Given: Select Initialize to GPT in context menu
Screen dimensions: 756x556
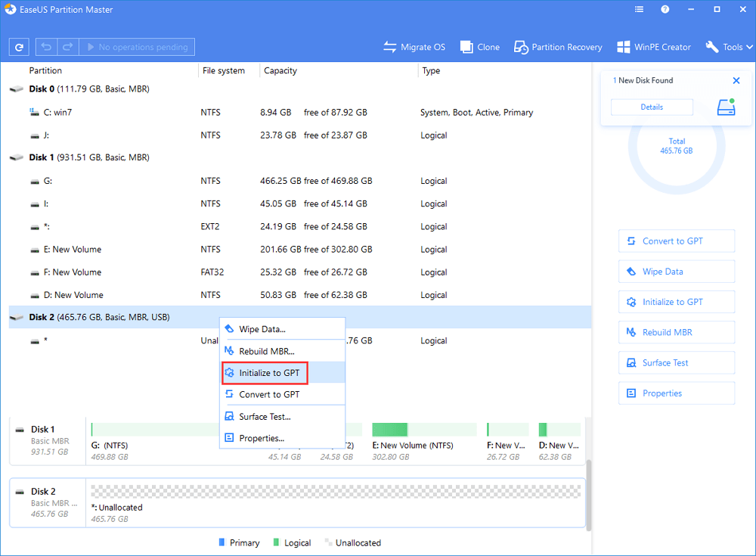Looking at the screenshot, I should tap(269, 373).
